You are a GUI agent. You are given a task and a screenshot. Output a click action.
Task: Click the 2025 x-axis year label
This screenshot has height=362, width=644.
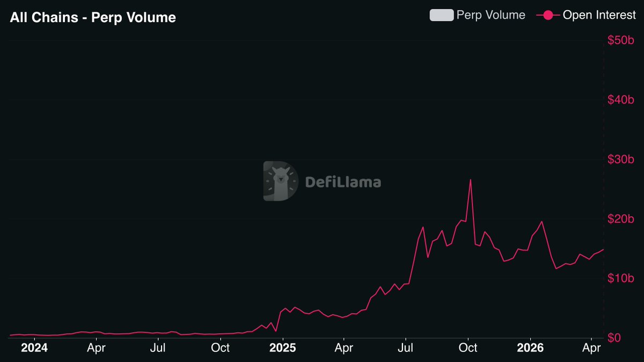[282, 348]
